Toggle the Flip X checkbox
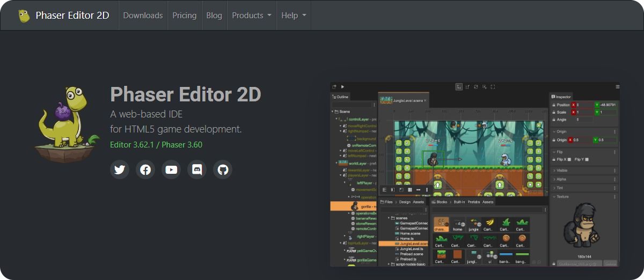The width and height of the screenshot is (644, 280). pos(569,159)
